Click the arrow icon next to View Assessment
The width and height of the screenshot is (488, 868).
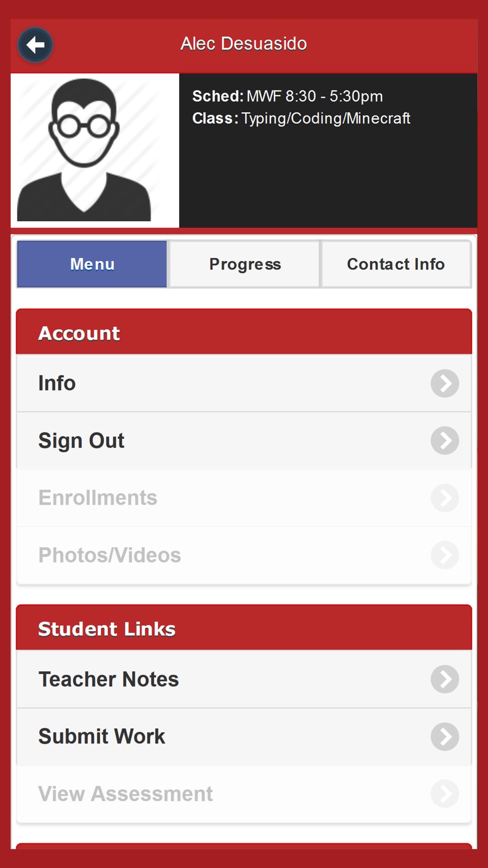tap(445, 794)
